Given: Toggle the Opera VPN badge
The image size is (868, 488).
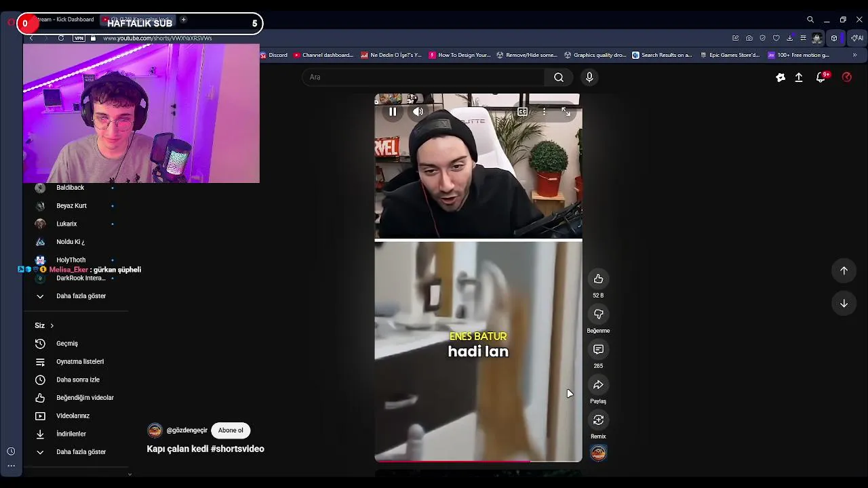Looking at the screenshot, I should pyautogui.click(x=79, y=38).
